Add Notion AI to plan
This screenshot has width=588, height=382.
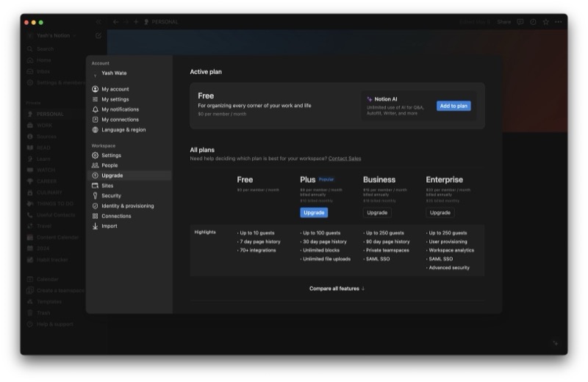click(x=453, y=106)
